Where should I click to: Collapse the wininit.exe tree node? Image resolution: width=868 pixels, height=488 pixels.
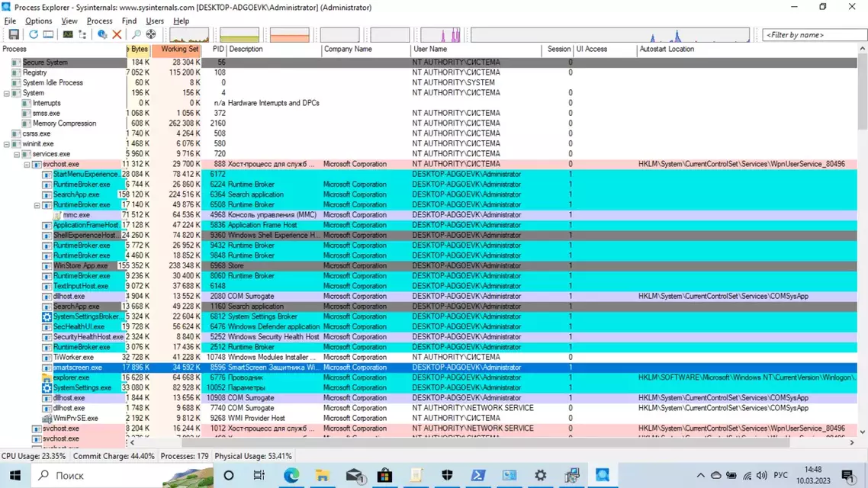pos(7,144)
